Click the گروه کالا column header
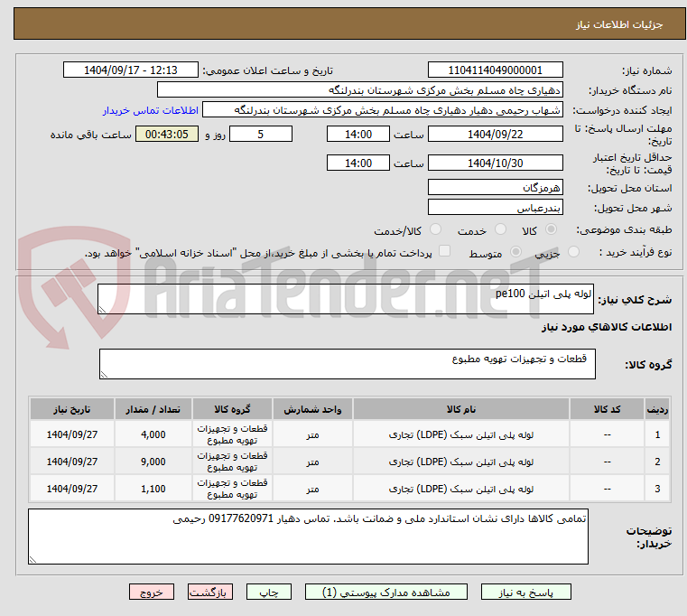The height and width of the screenshot is (616, 687). (232, 409)
